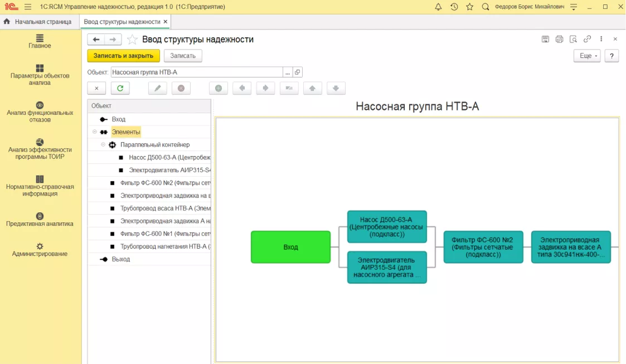Select the green Вход block in diagram
This screenshot has width=626, height=364.
click(x=290, y=247)
